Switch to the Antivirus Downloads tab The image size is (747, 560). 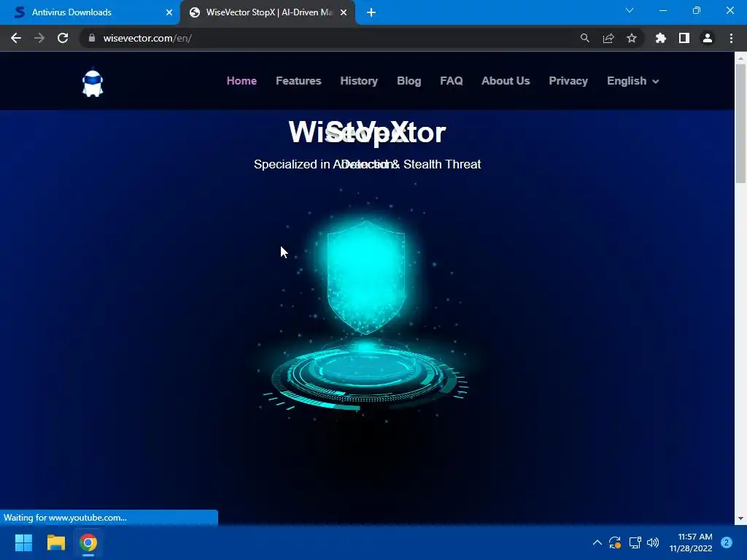click(89, 12)
